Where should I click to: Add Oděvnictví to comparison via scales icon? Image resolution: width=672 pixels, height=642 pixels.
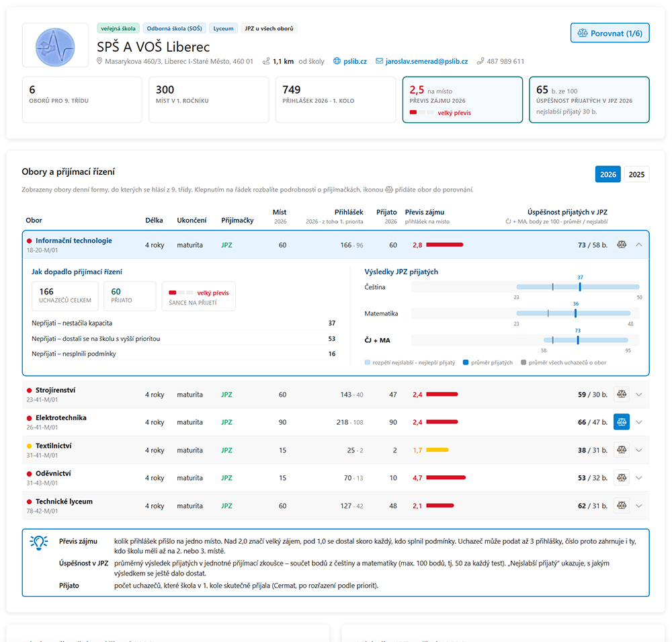tap(622, 478)
